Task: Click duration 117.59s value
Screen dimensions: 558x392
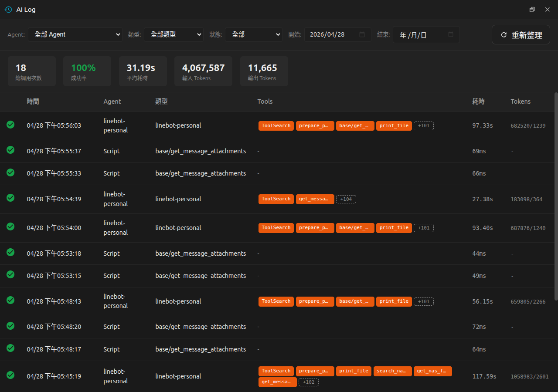Action: click(x=484, y=376)
